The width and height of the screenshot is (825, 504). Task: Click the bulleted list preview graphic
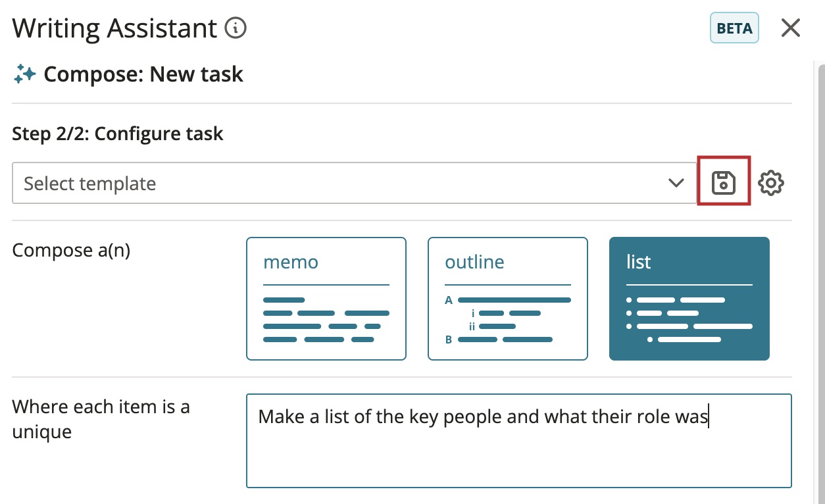689,320
